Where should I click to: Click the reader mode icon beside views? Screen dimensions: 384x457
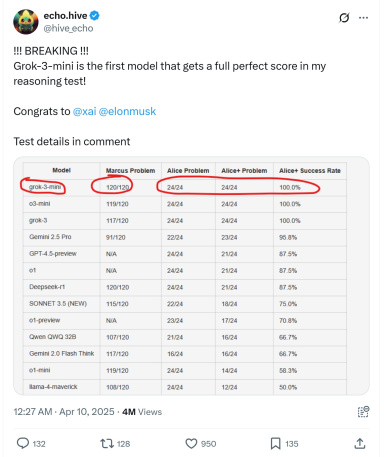(x=363, y=412)
